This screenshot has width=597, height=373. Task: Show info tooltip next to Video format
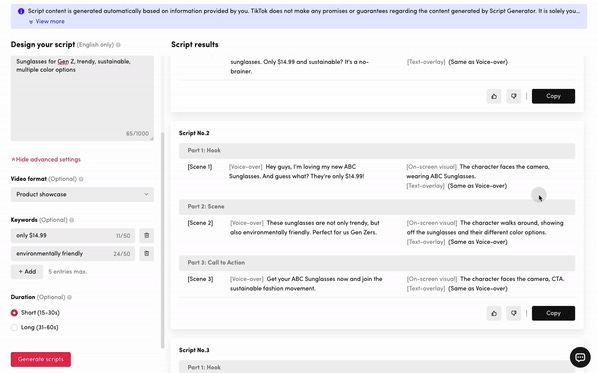(81, 179)
